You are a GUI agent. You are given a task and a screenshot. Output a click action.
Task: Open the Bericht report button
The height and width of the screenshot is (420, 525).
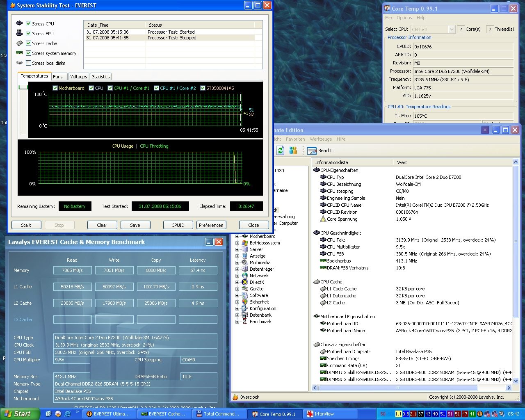[320, 151]
